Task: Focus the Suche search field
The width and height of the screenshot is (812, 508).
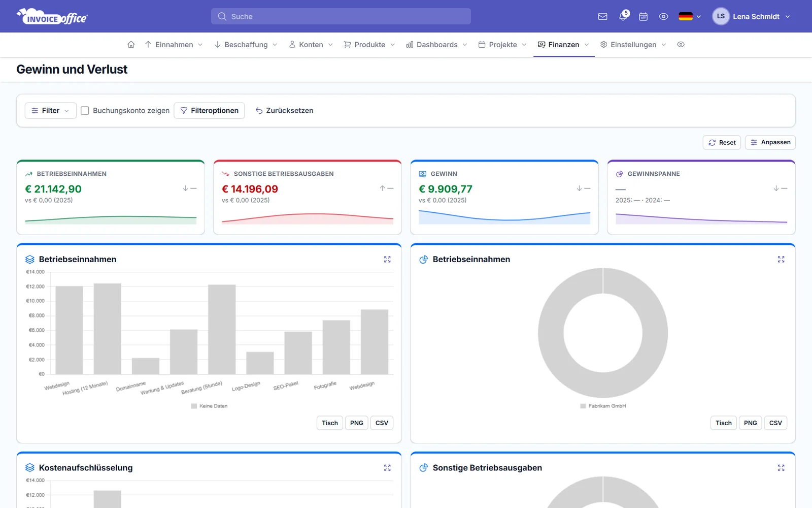Action: 341,16
